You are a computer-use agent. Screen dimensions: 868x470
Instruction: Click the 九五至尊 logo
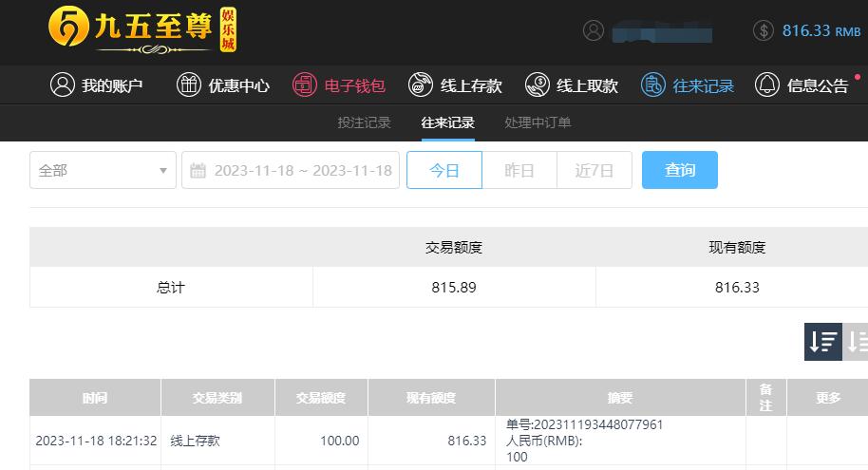[x=142, y=29]
